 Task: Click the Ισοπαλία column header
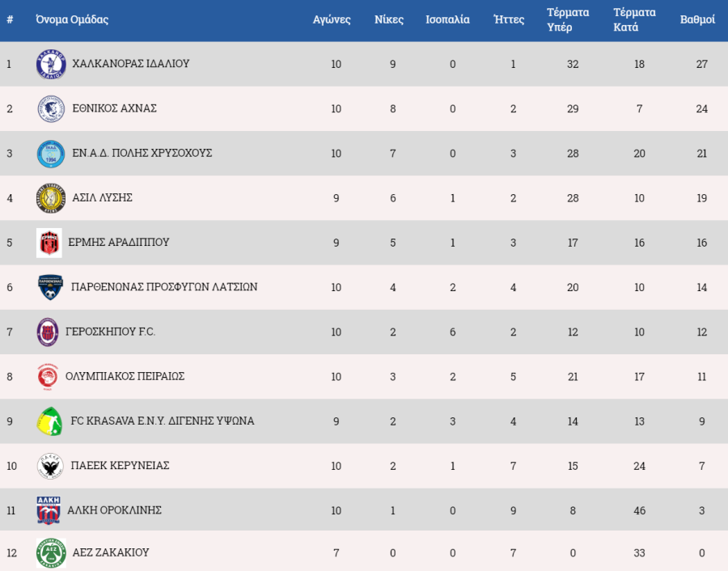coord(447,19)
